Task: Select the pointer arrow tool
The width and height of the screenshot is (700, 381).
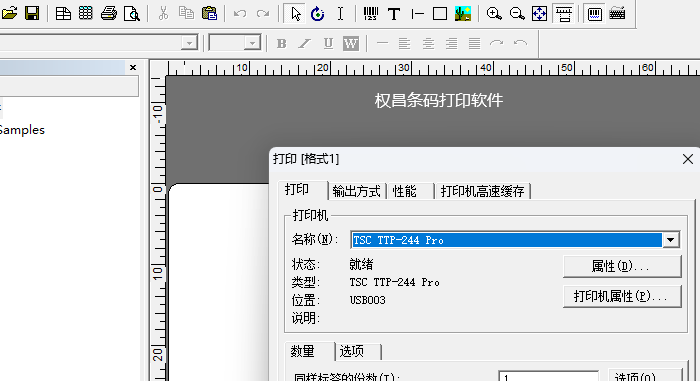Action: [295, 14]
